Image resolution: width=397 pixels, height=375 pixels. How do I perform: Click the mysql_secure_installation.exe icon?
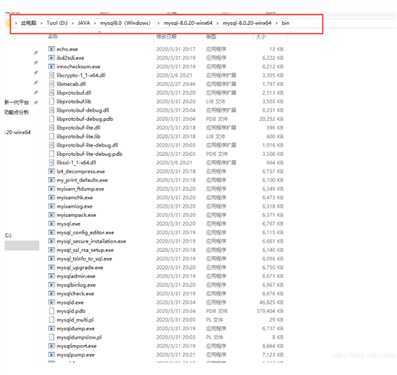pos(51,241)
